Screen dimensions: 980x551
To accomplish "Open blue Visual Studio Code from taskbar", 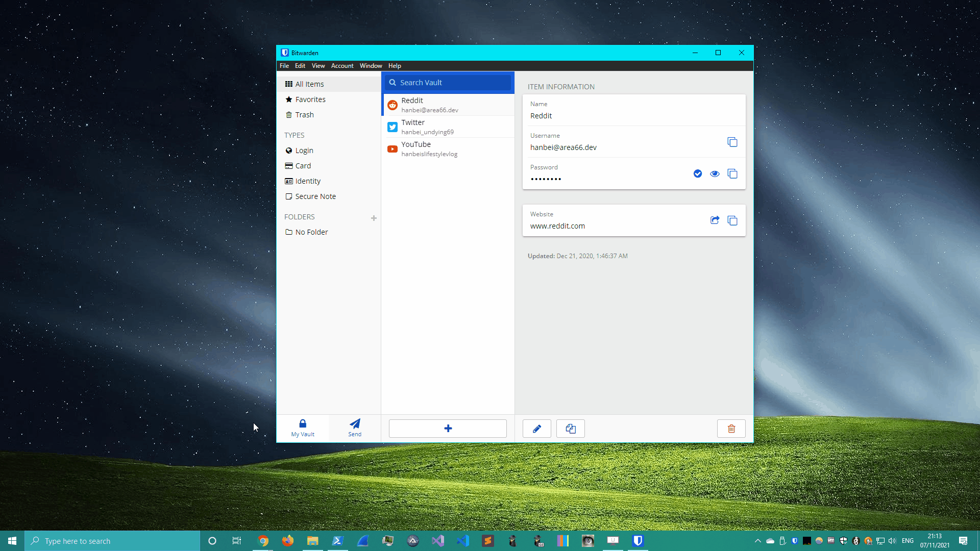I will point(463,541).
